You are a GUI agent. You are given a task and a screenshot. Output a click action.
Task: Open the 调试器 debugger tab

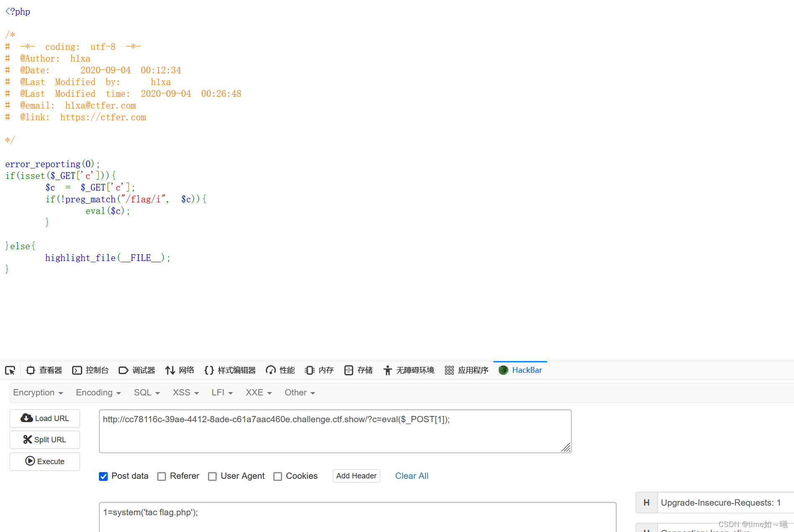click(137, 370)
